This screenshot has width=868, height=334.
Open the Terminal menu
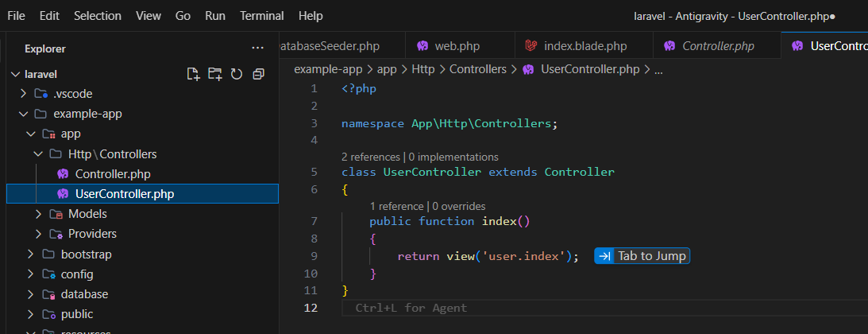click(x=262, y=16)
